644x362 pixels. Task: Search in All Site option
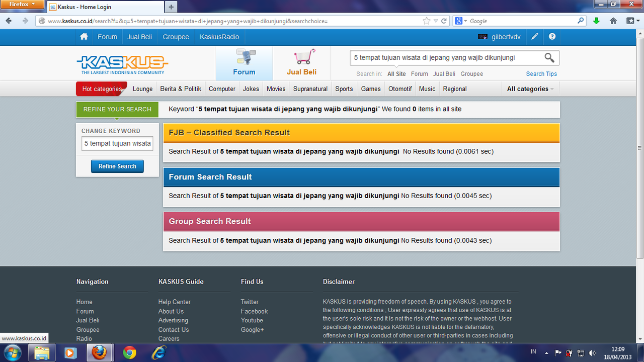point(396,74)
